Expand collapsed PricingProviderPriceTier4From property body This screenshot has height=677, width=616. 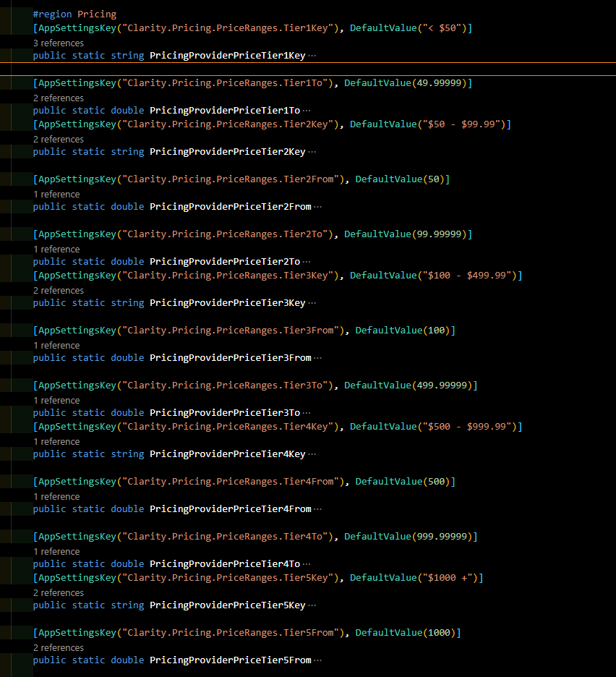click(317, 509)
